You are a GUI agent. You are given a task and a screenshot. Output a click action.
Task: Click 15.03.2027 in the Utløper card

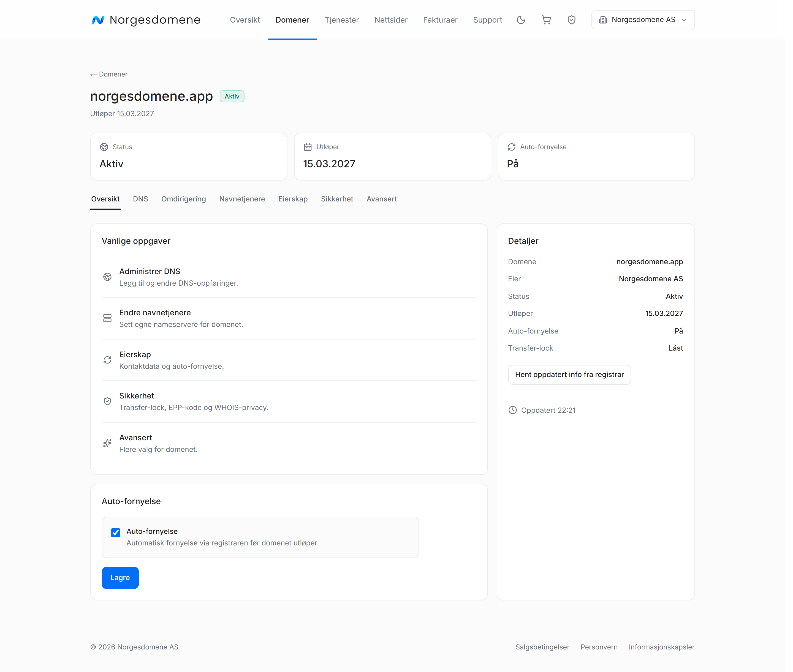point(329,164)
